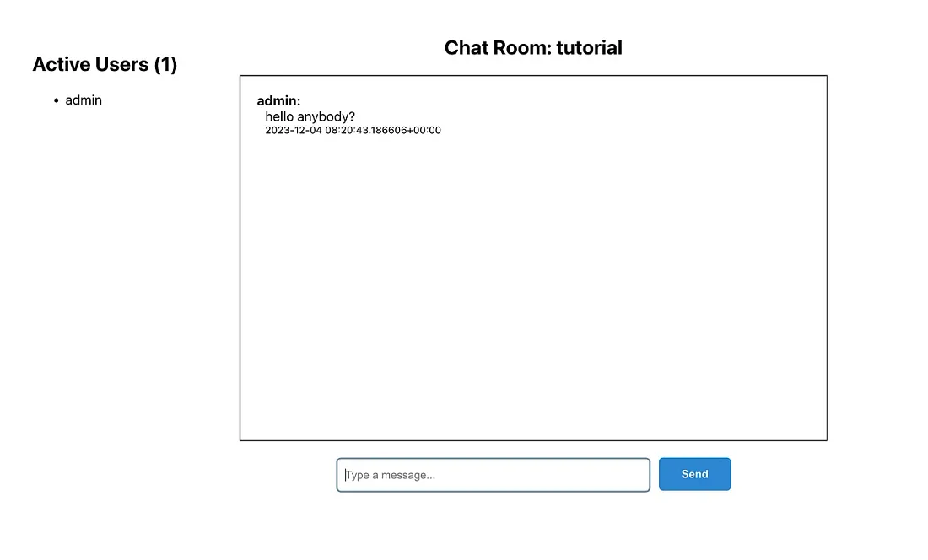
Task: Click the blue Send button
Action: point(694,474)
